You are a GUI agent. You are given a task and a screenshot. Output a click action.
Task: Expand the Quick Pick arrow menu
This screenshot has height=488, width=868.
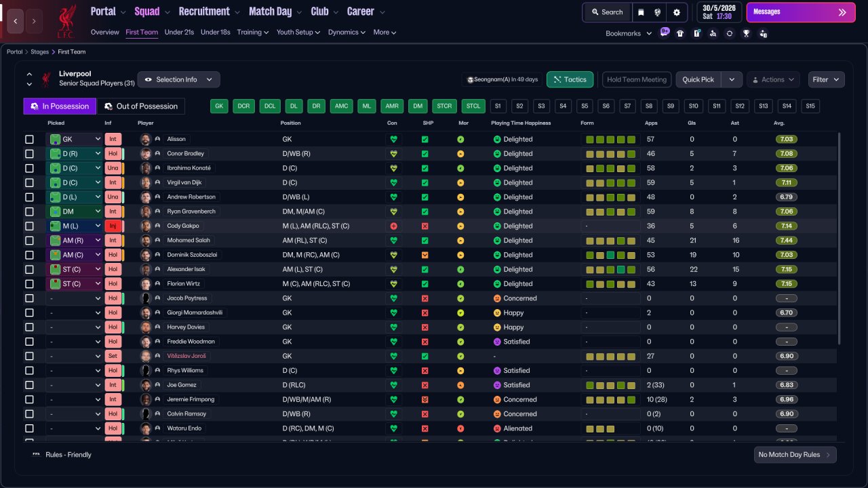point(732,80)
